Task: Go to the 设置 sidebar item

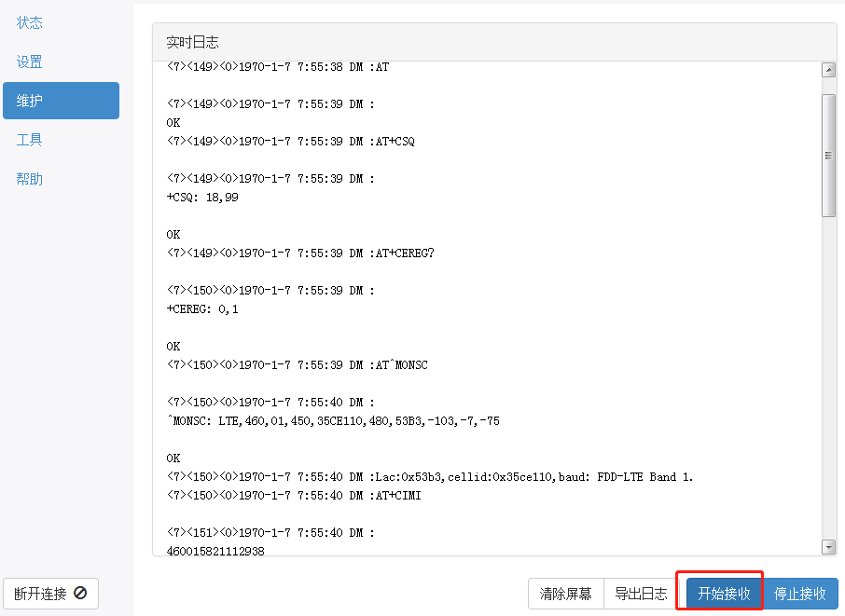Action: [x=30, y=62]
